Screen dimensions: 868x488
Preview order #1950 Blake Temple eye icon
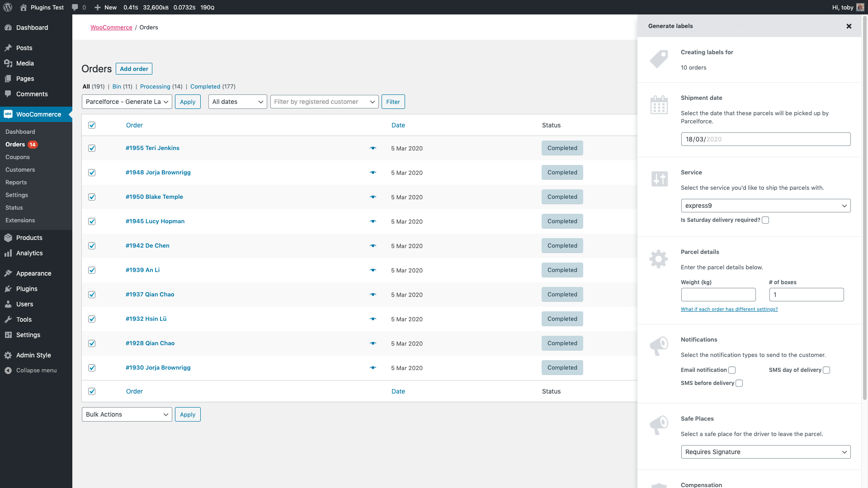[373, 197]
